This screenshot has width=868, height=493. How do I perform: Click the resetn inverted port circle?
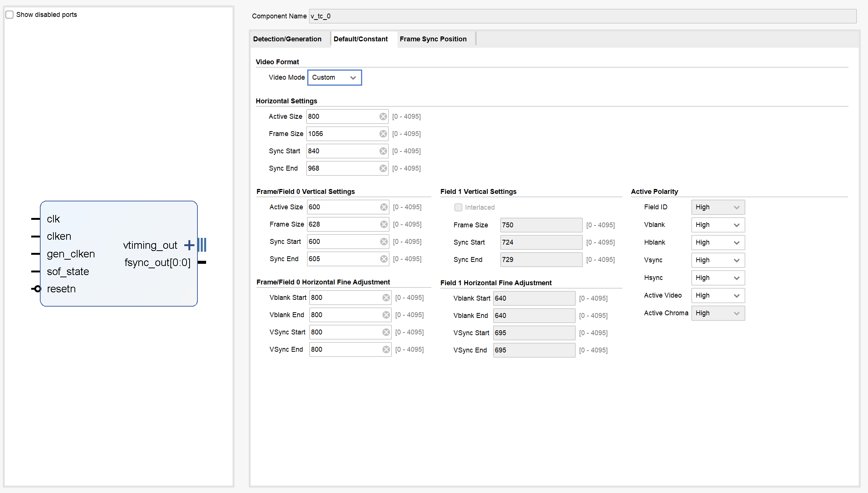[x=37, y=289]
